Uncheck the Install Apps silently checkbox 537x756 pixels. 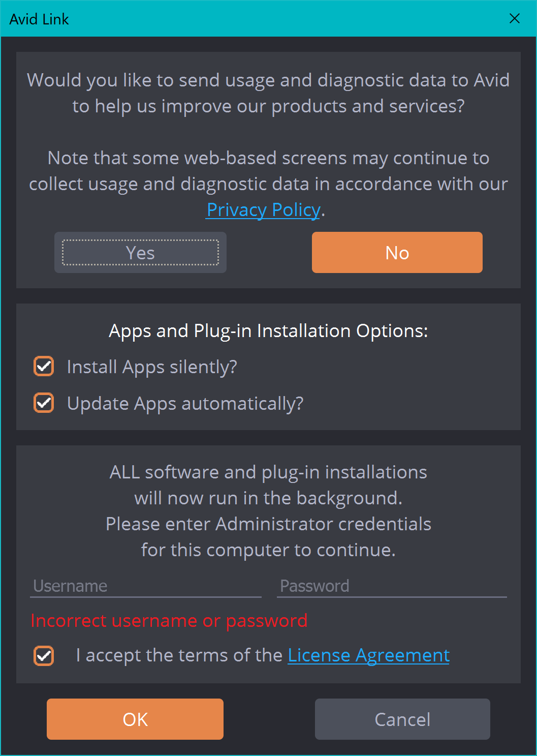point(44,367)
